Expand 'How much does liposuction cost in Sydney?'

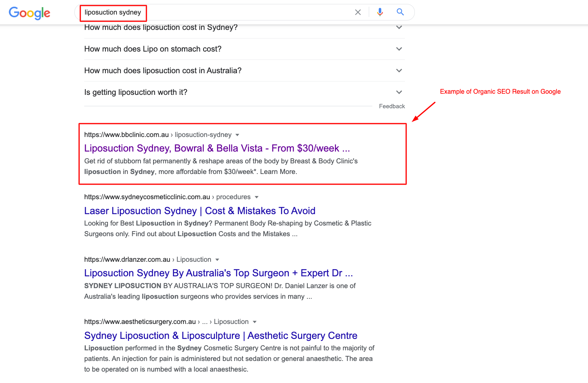click(244, 28)
